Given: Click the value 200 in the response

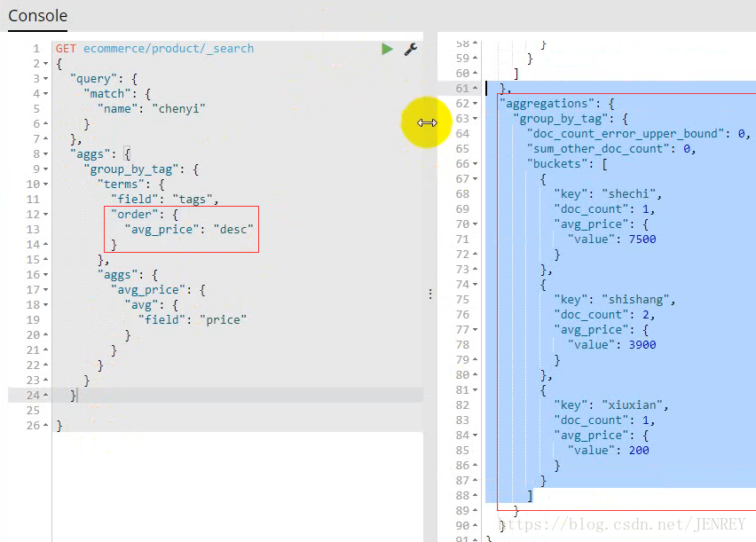Looking at the screenshot, I should (639, 451).
